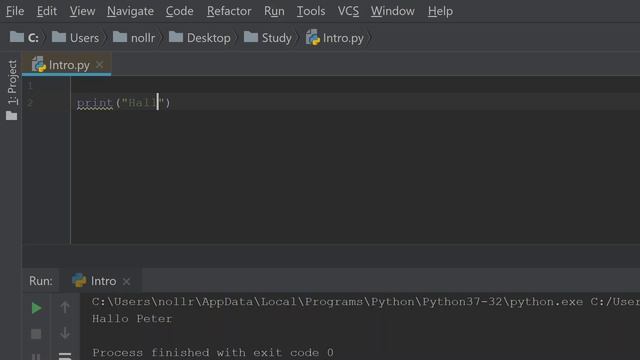
Task: Close the Intro.py editor tab
Action: [x=100, y=65]
